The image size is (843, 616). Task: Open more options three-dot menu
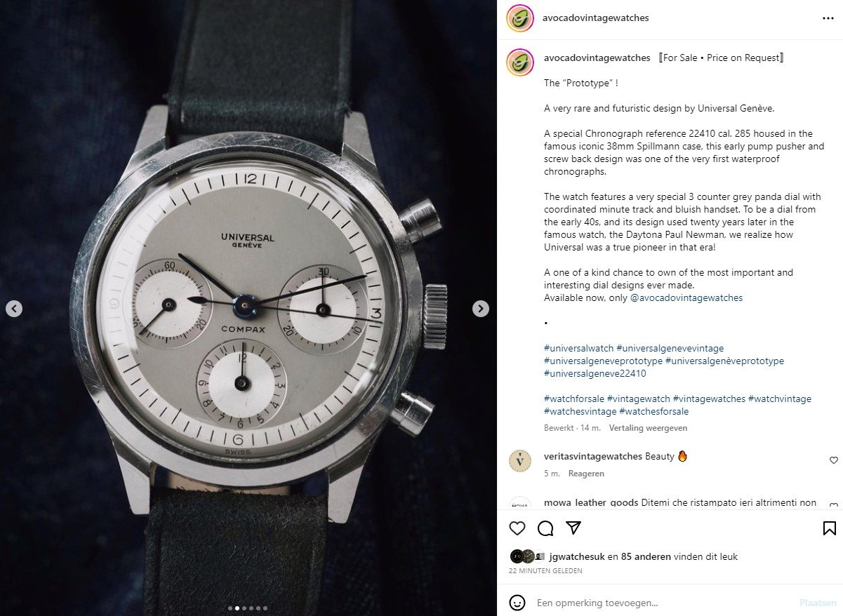[x=828, y=18]
